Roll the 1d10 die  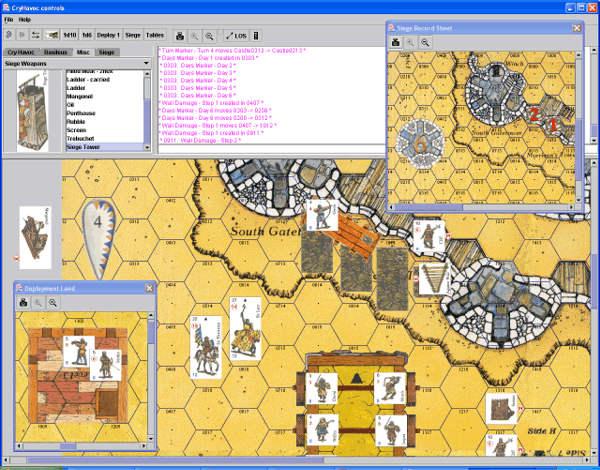click(x=70, y=35)
